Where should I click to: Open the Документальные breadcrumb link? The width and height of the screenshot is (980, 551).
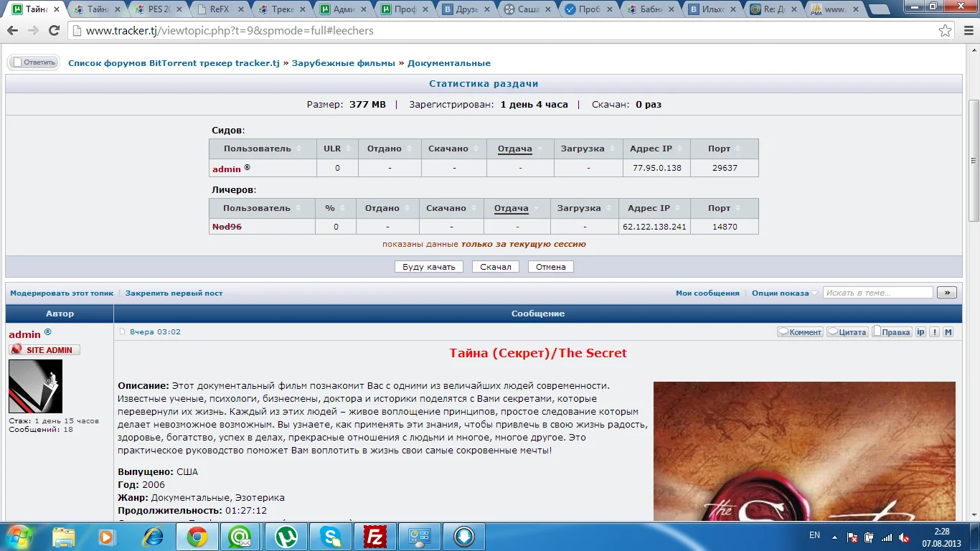click(x=449, y=63)
